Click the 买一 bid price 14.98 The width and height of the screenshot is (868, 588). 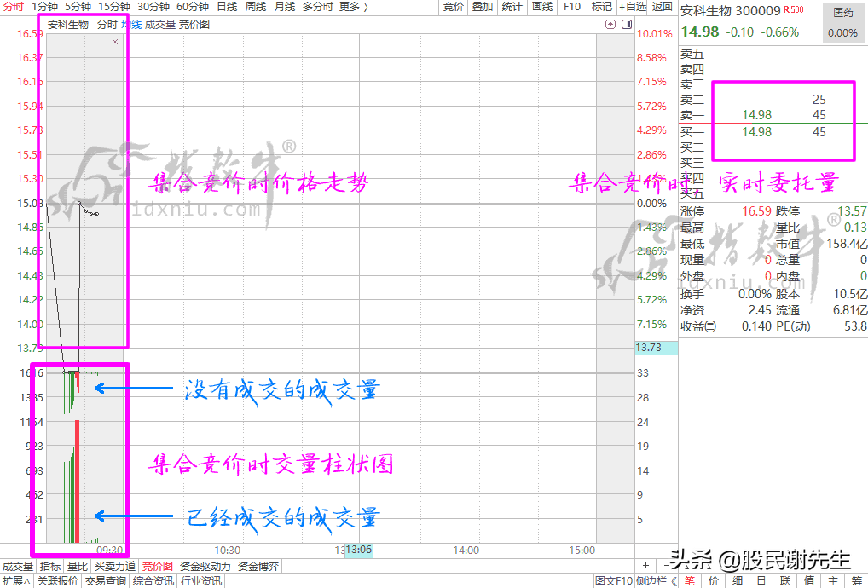(756, 132)
